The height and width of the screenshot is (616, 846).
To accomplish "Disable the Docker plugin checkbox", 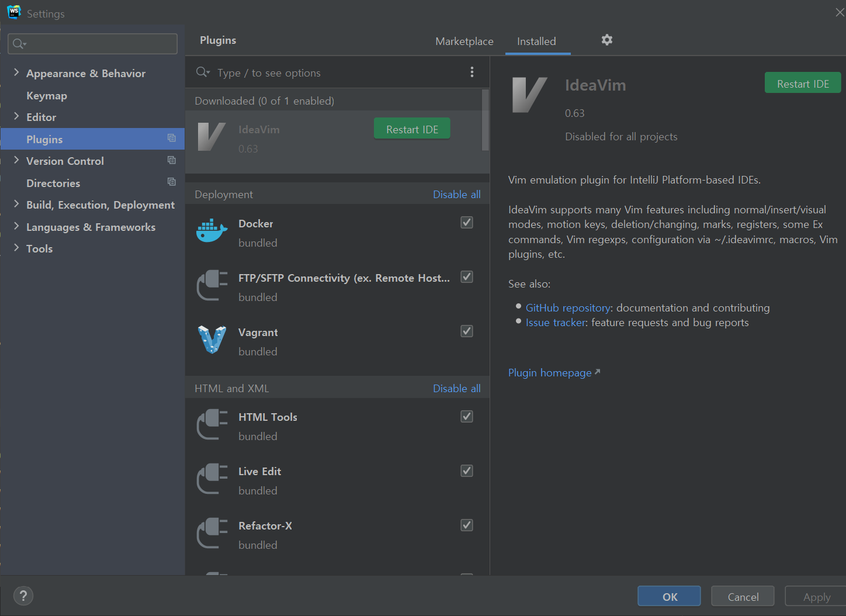I will click(x=467, y=222).
